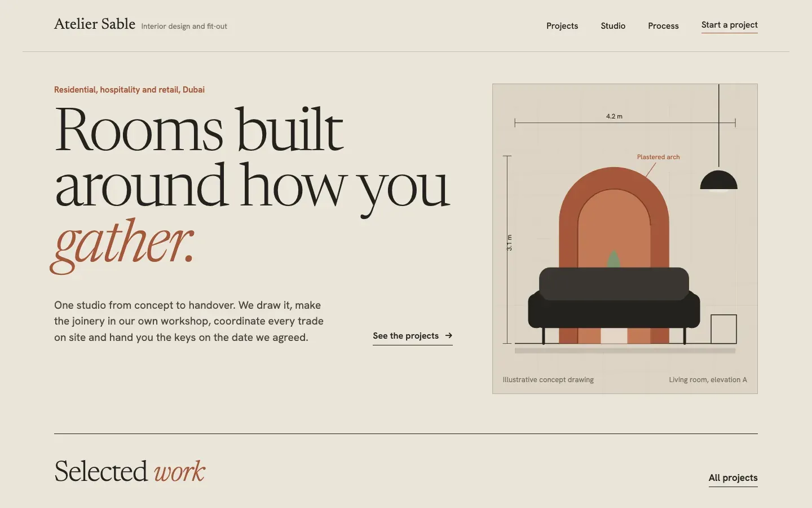Click the '3.1 m' height dimension label

click(509, 243)
